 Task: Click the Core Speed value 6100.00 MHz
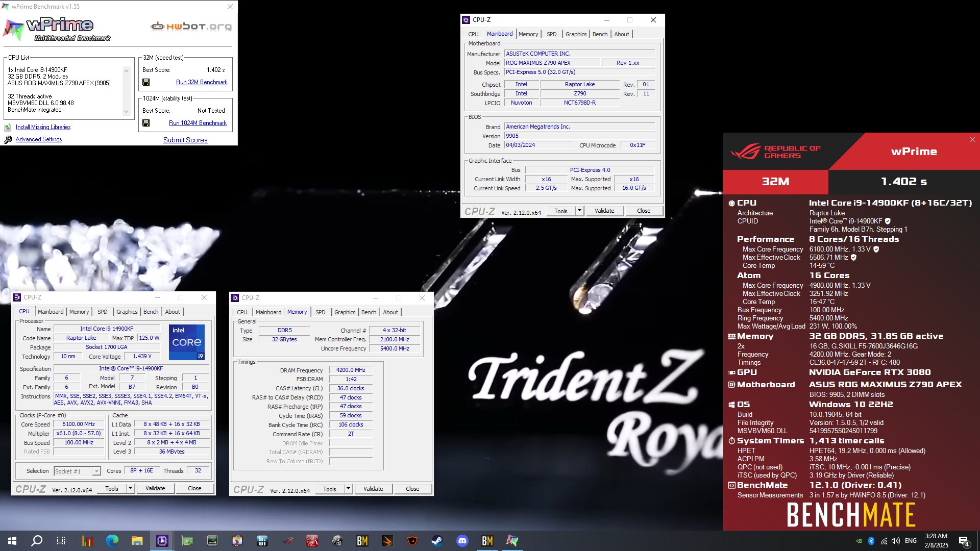coord(79,424)
